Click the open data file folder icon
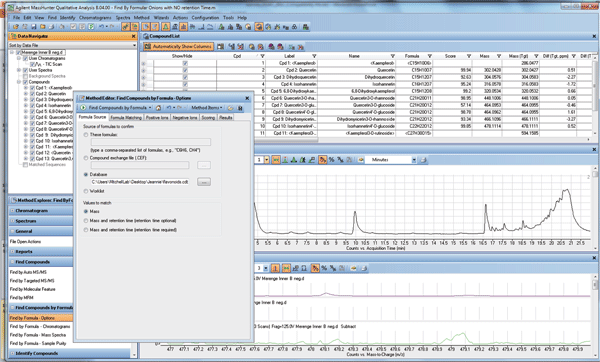 click(16, 27)
